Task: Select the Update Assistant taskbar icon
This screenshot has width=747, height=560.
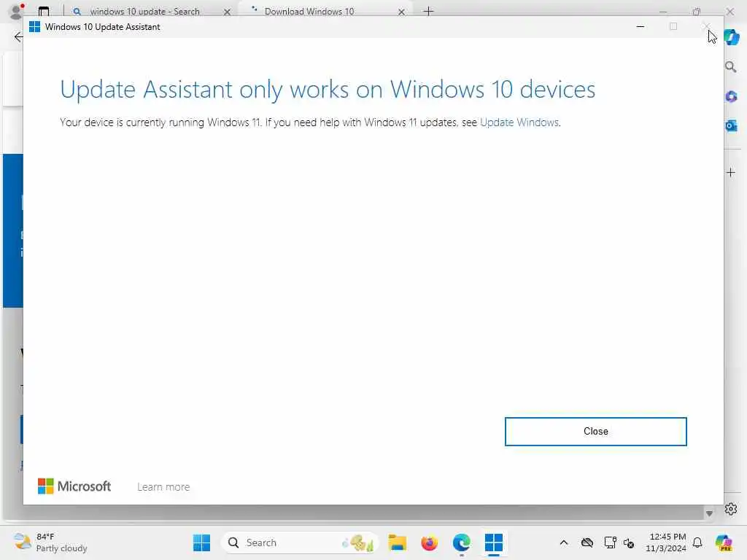Action: [x=494, y=542]
